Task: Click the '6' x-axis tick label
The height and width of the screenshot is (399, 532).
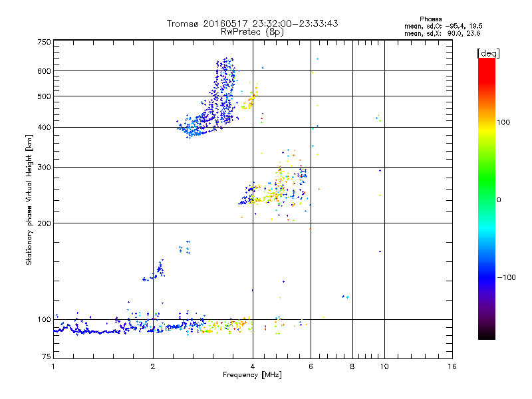Action: click(x=311, y=366)
